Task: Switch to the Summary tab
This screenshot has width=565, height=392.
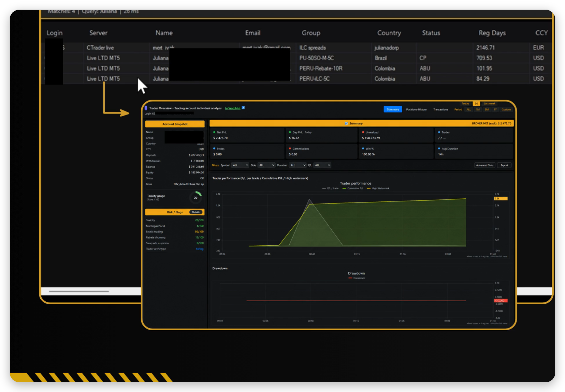Action: click(x=393, y=109)
